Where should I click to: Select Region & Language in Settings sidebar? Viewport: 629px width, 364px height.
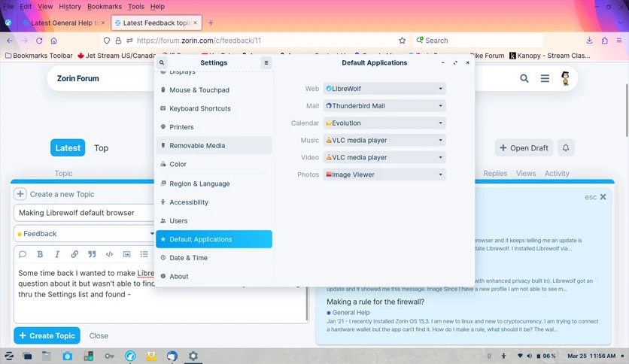(x=214, y=184)
